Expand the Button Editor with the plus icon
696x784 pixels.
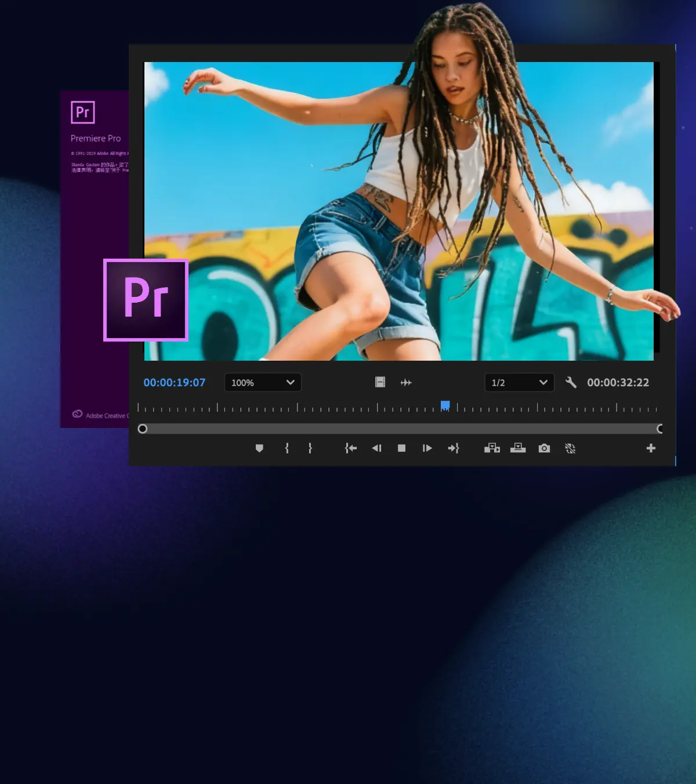point(651,448)
